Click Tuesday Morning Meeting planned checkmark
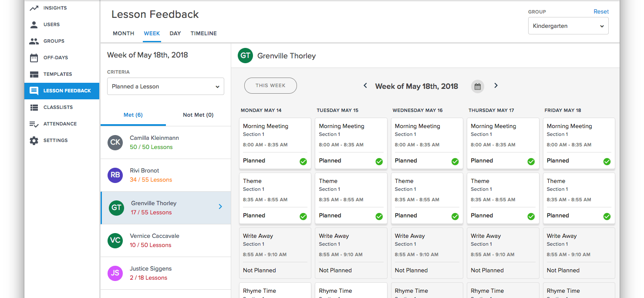644x298 pixels. point(379,162)
